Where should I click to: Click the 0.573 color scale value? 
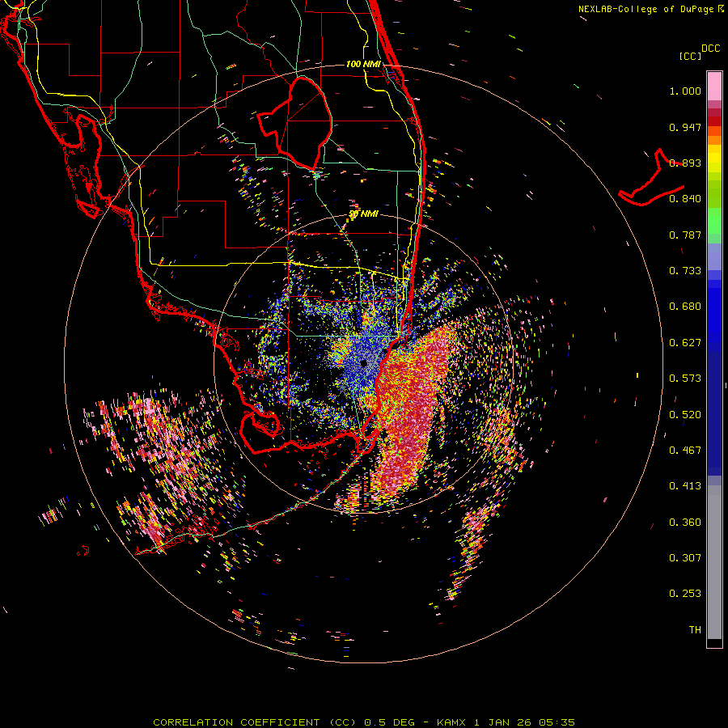point(685,379)
